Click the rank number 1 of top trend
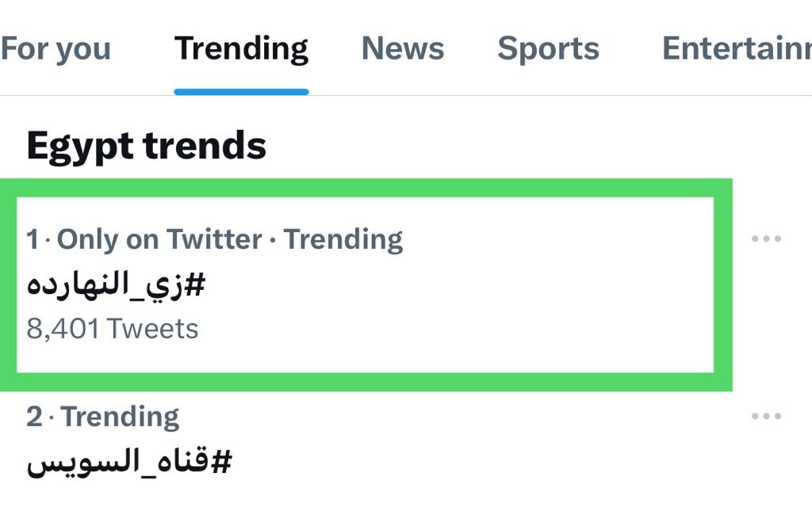Screen dimensions: 812x530 pos(33,239)
